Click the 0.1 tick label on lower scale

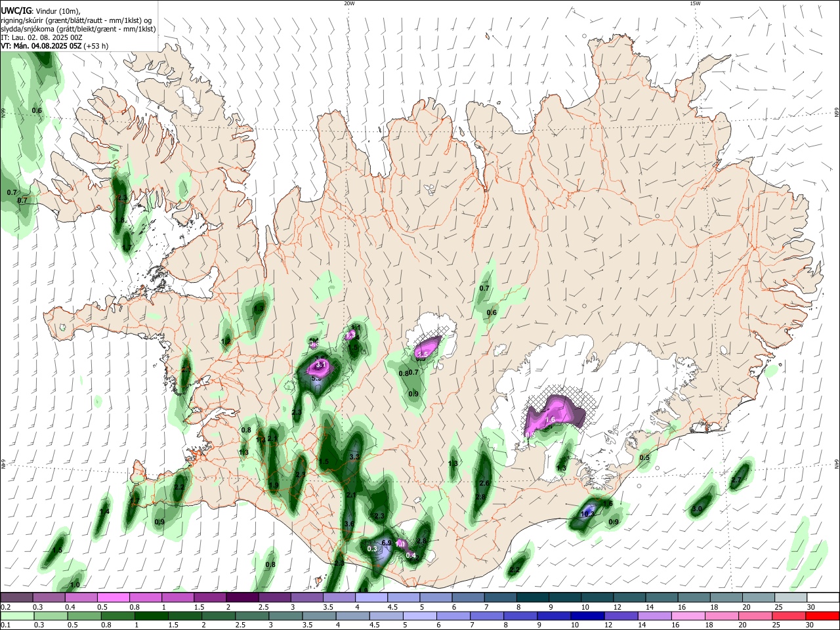click(x=5, y=625)
